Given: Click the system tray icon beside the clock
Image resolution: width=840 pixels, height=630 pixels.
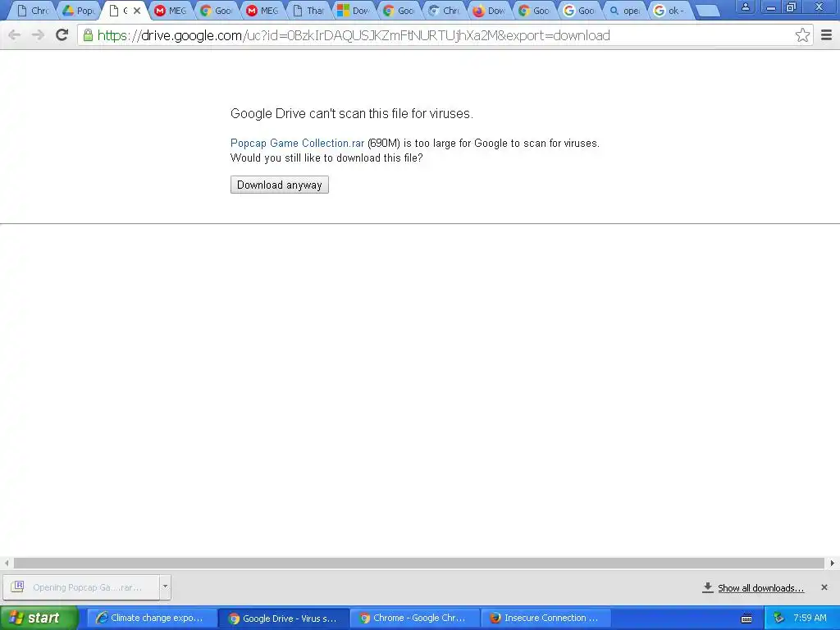Looking at the screenshot, I should point(778,619).
